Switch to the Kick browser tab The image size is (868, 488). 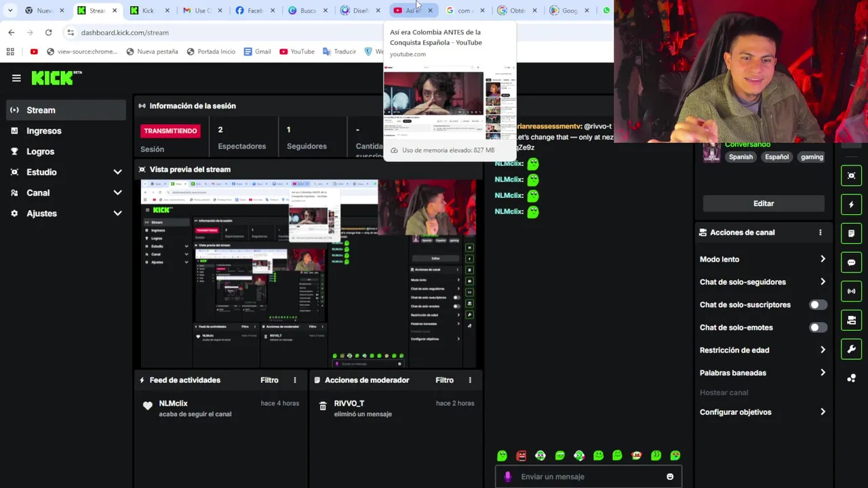(x=148, y=10)
